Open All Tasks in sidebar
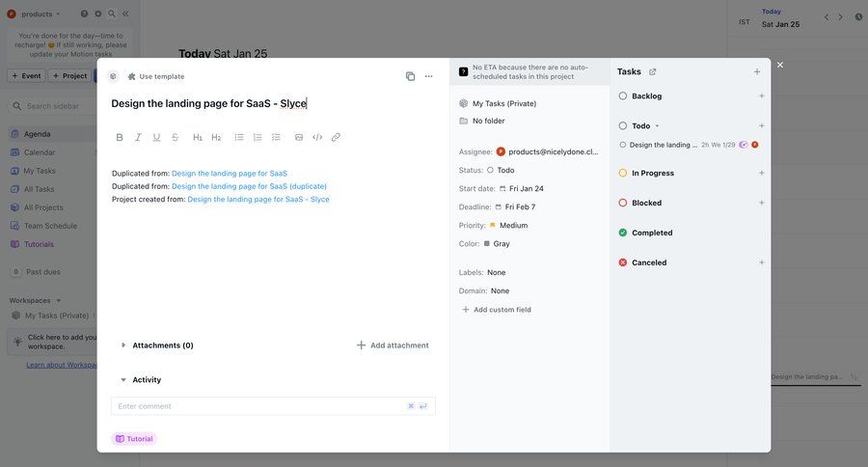This screenshot has width=868, height=467. click(x=39, y=189)
